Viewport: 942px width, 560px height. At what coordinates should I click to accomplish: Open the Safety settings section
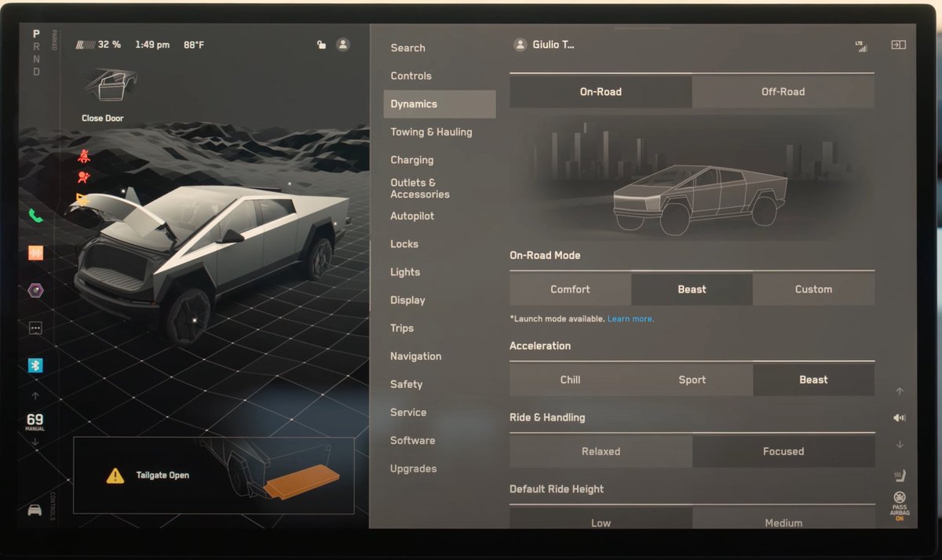pos(407,384)
